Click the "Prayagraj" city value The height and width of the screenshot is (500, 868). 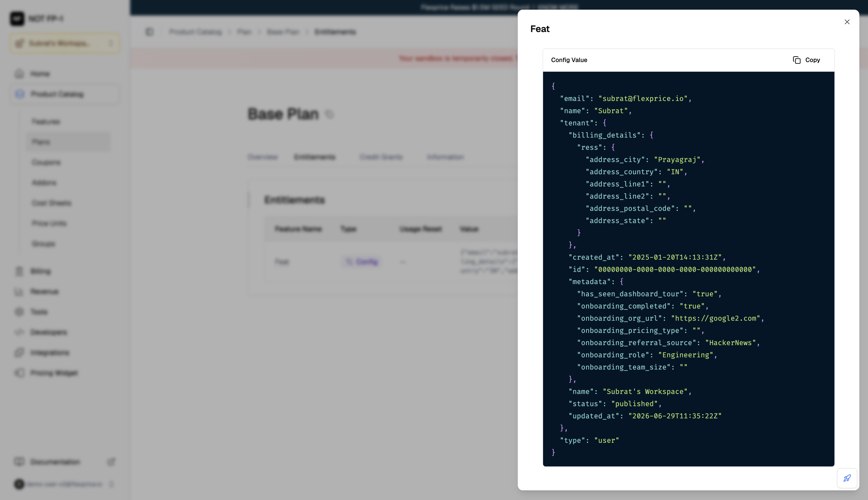click(x=677, y=160)
